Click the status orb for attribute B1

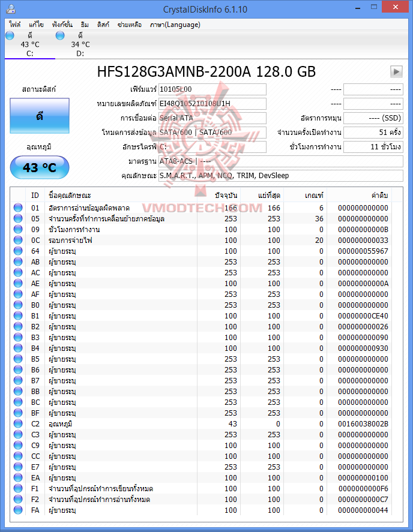pos(18,315)
